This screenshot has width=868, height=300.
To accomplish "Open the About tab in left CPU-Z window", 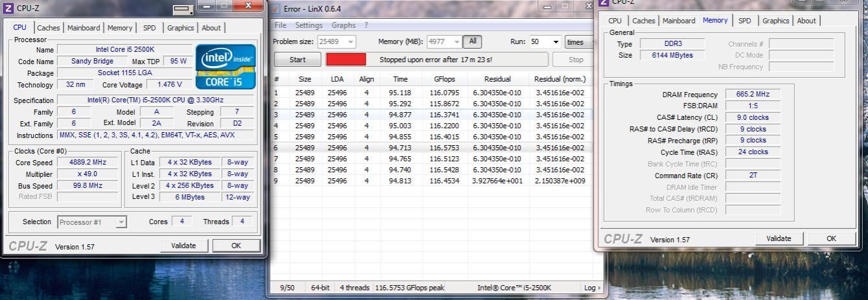I will (x=211, y=28).
